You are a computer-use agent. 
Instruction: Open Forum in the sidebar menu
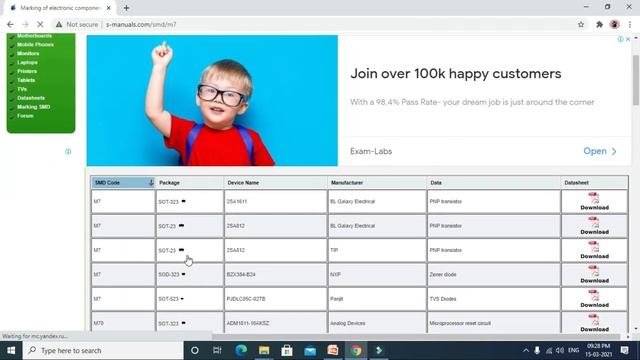[x=25, y=116]
